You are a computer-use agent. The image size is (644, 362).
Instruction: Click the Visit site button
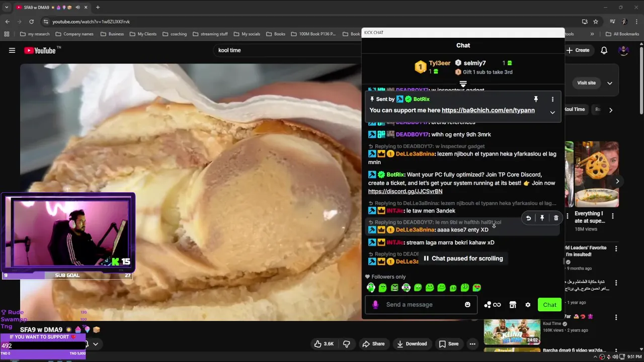[x=586, y=83]
